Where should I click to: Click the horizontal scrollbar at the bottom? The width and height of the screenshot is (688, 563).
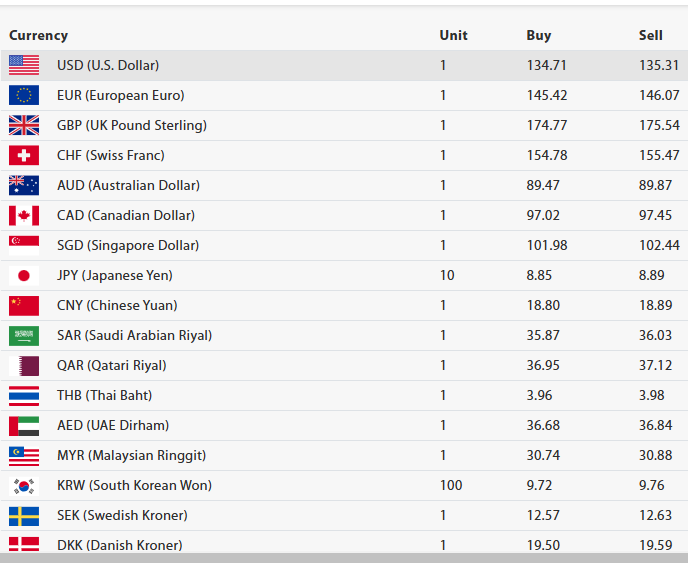coord(344,557)
